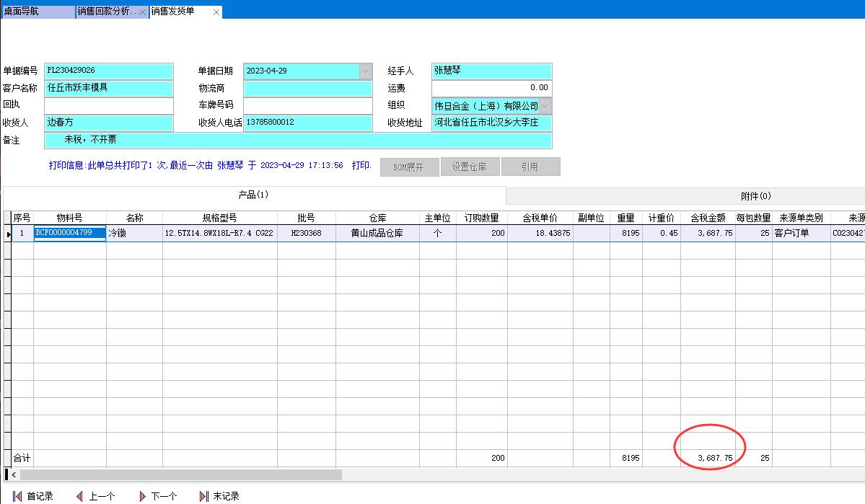Open the 附件(0) tab
This screenshot has width=865, height=504.
755,195
